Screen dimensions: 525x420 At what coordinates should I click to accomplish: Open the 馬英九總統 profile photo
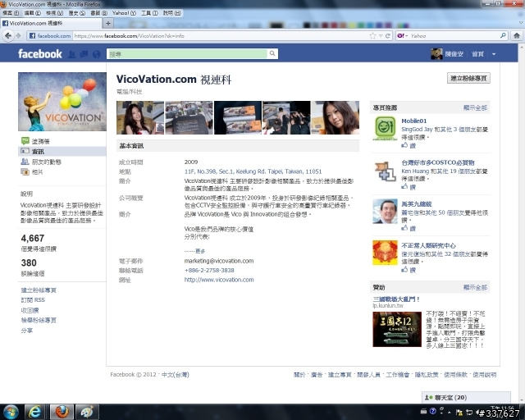[385, 211]
